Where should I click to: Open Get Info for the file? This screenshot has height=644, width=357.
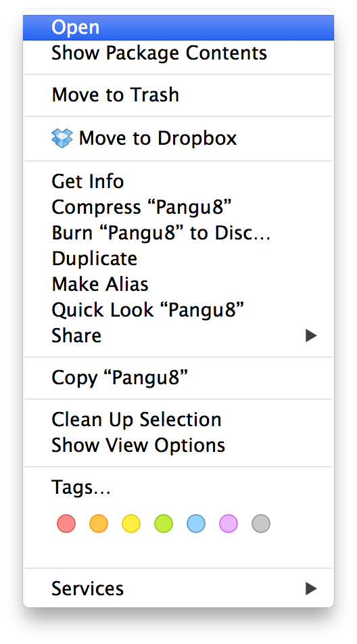[x=178, y=181]
